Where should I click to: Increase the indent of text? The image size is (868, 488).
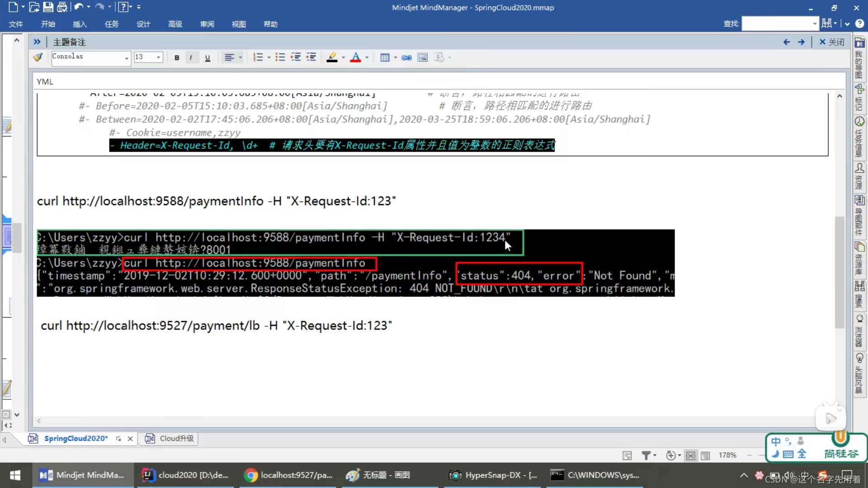tap(311, 57)
